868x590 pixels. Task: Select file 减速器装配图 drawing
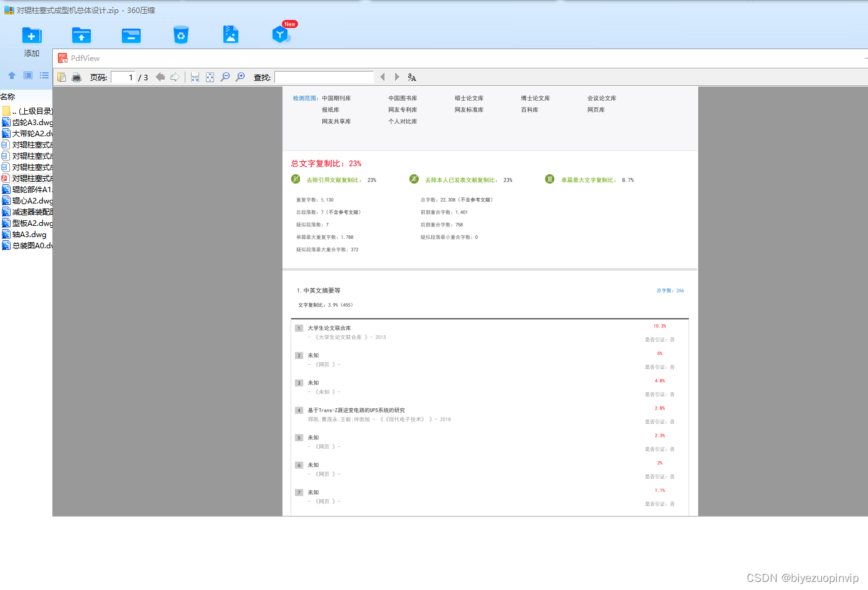click(x=27, y=212)
